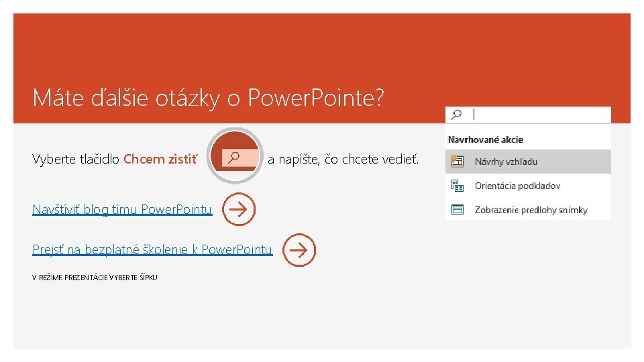
Task: Click the Zobrazenie predlohy snímky icon
Action: [457, 210]
